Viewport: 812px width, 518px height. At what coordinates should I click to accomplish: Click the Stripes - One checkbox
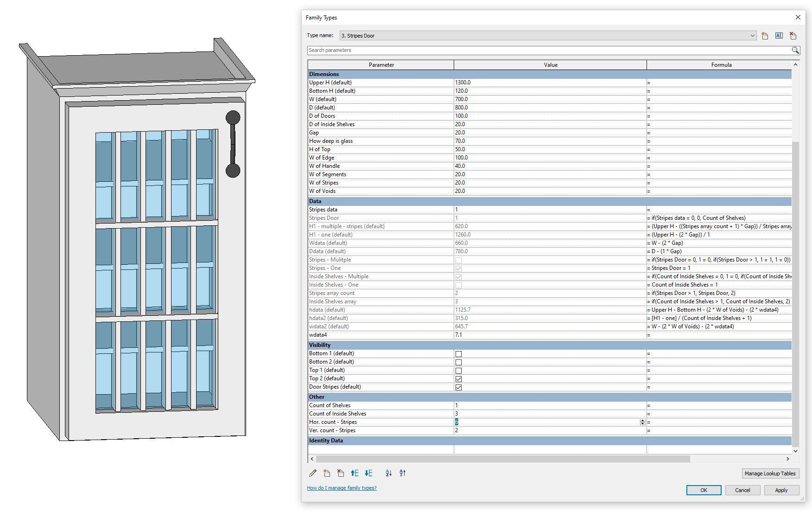[x=458, y=269]
